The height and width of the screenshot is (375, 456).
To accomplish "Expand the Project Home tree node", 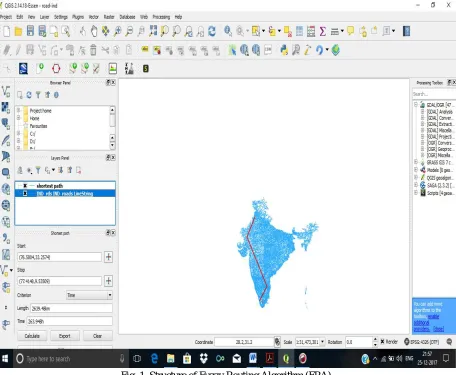I will coord(19,110).
